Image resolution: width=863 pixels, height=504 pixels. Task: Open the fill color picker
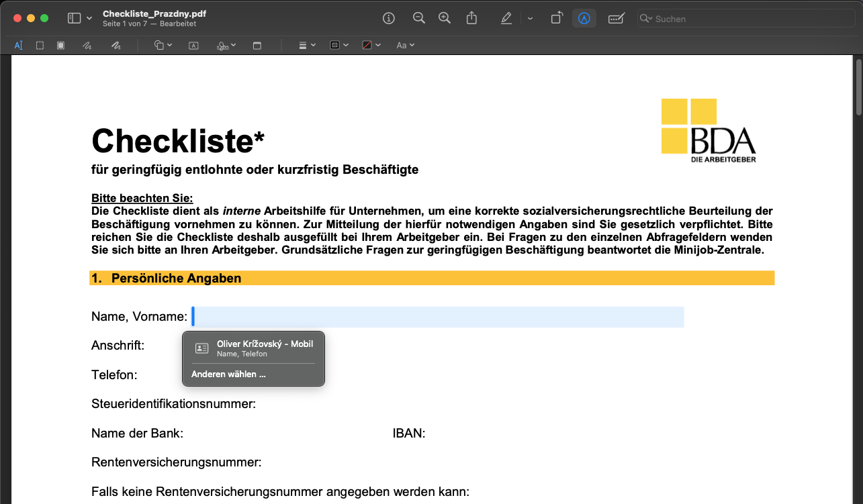coord(371,45)
